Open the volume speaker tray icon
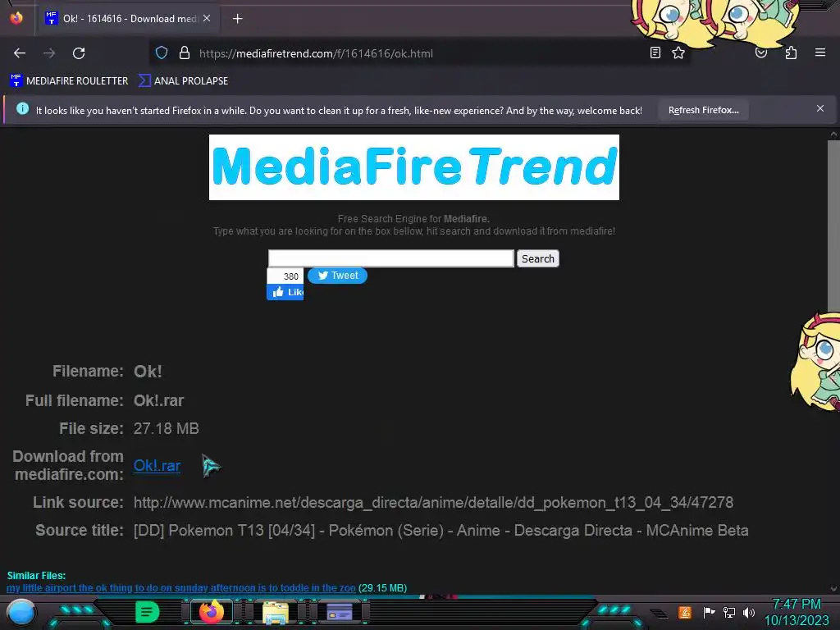Viewport: 840px width, 630px height. tap(748, 612)
